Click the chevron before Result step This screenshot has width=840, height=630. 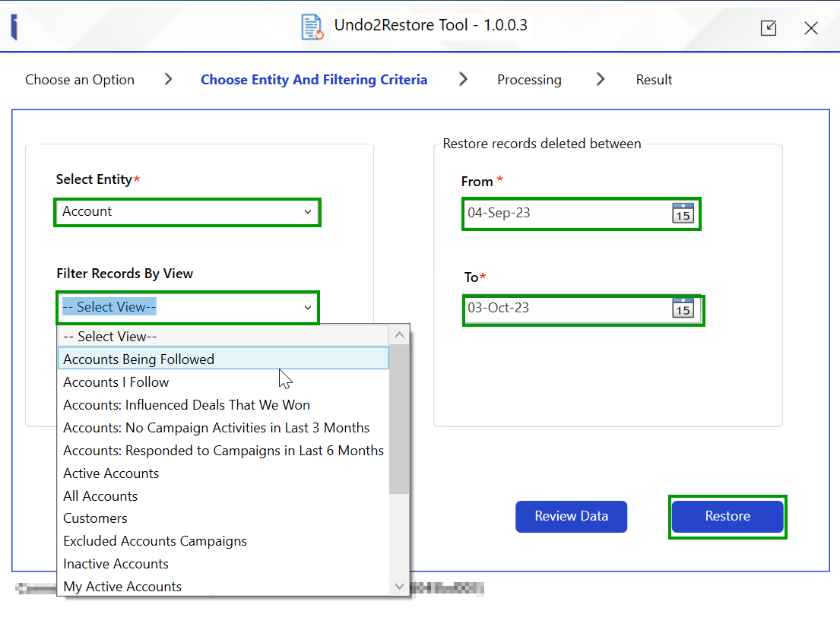click(601, 79)
